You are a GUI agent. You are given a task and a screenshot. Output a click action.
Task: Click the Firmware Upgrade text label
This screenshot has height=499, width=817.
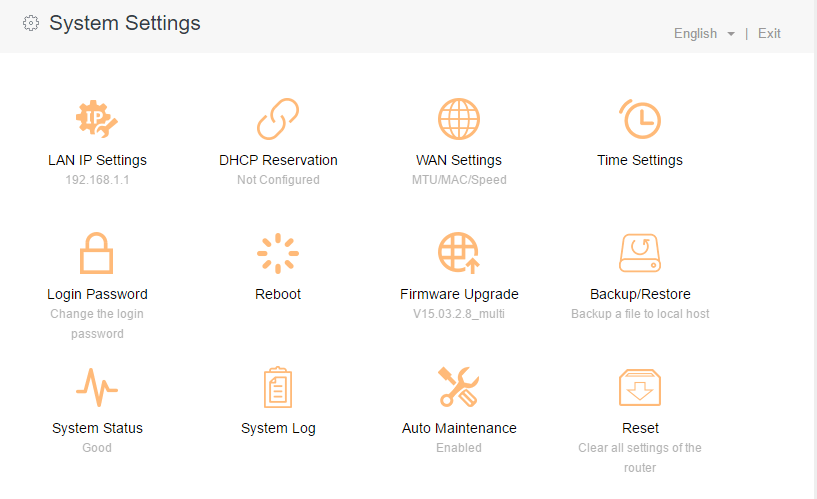pyautogui.click(x=459, y=294)
